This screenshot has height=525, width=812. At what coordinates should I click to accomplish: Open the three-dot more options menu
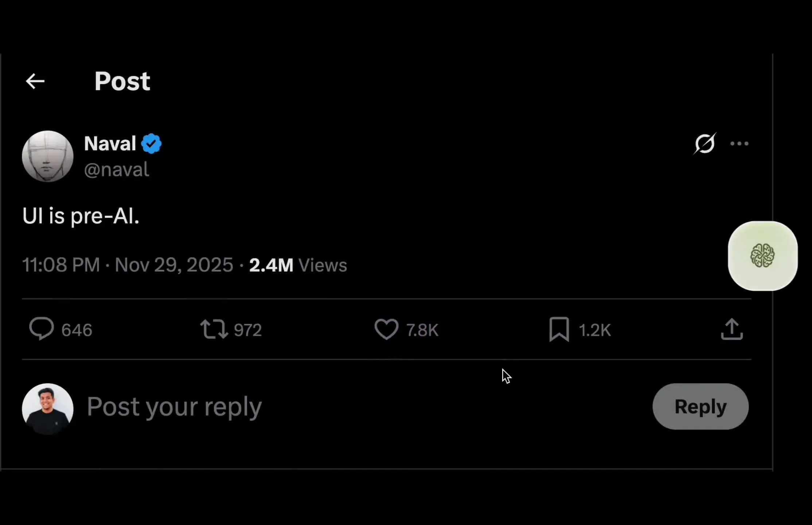tap(739, 144)
